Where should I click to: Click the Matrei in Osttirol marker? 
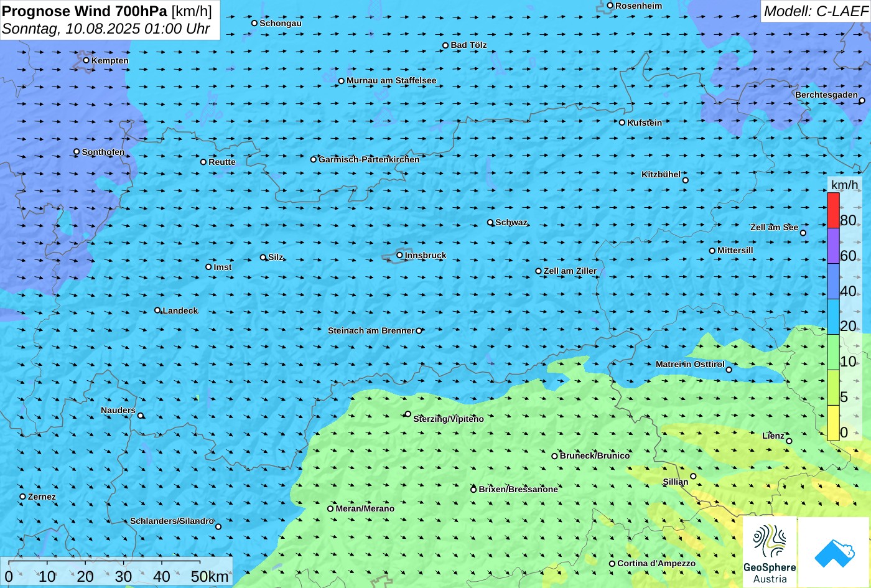click(729, 370)
